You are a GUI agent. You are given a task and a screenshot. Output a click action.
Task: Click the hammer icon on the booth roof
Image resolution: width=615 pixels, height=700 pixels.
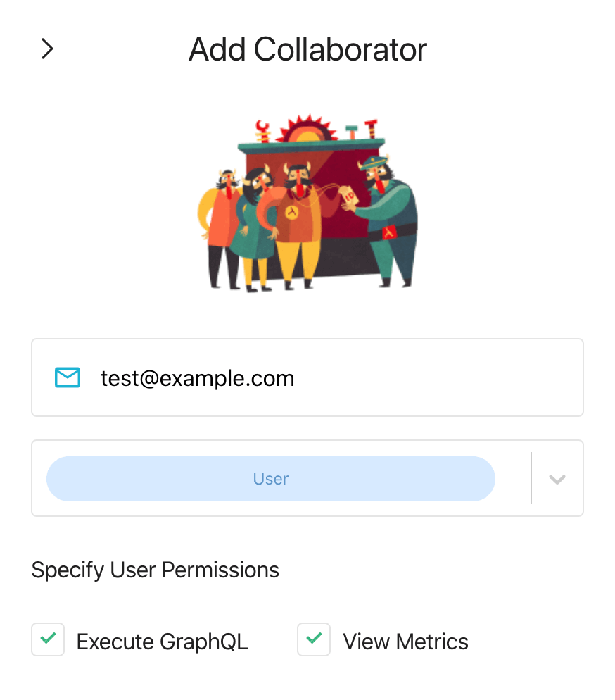[x=353, y=132]
